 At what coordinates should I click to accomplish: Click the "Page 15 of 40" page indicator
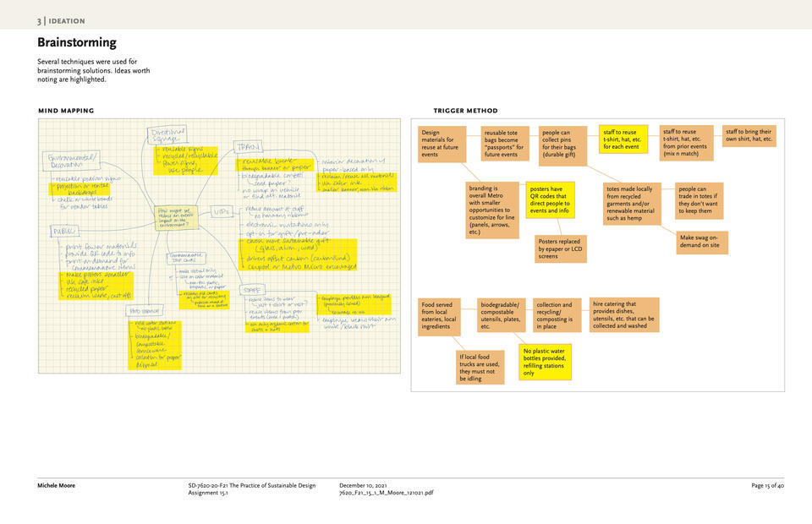pyautogui.click(x=767, y=486)
